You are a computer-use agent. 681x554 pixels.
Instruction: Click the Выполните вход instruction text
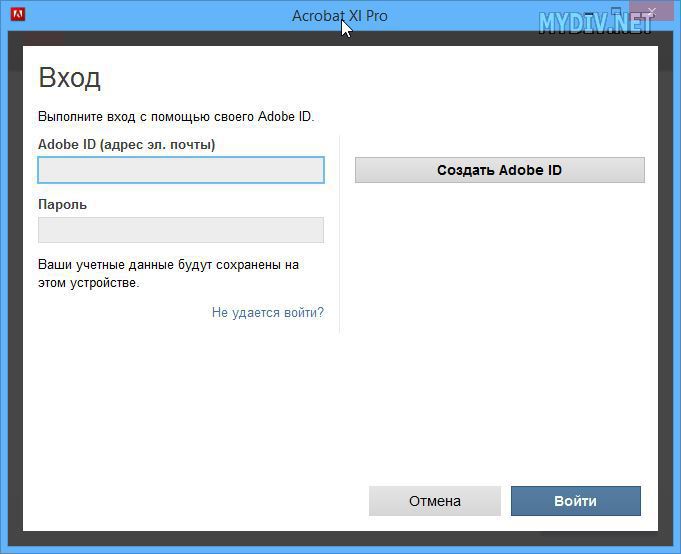[176, 116]
